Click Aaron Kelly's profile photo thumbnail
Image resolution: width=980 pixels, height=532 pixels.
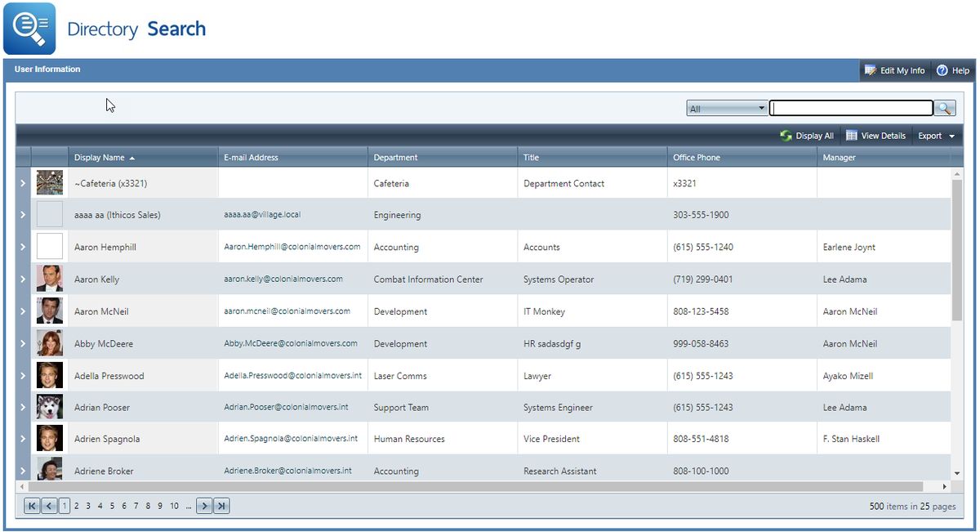pos(49,279)
